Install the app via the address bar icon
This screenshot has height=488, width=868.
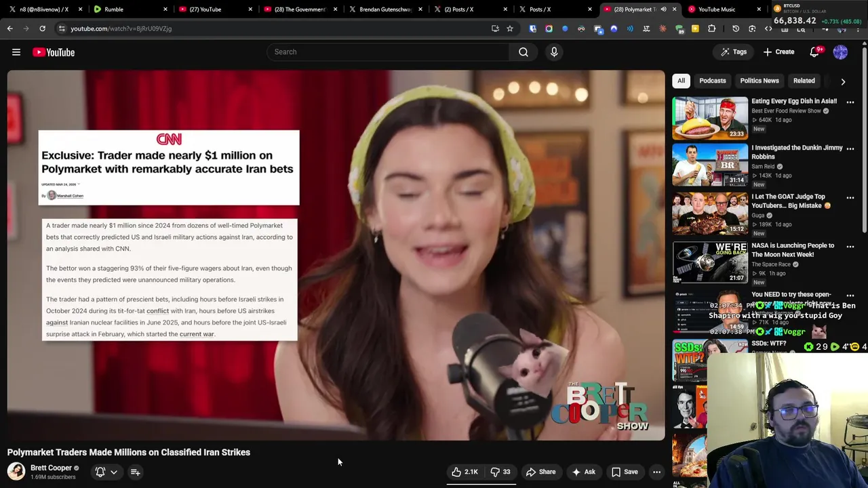pyautogui.click(x=495, y=28)
